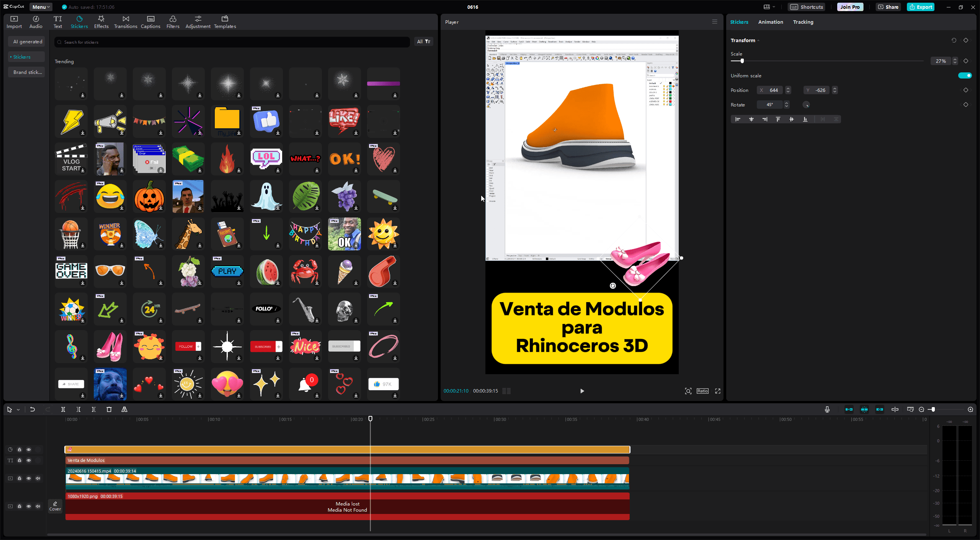Image resolution: width=980 pixels, height=540 pixels.
Task: Click the AI generated button
Action: click(27, 41)
